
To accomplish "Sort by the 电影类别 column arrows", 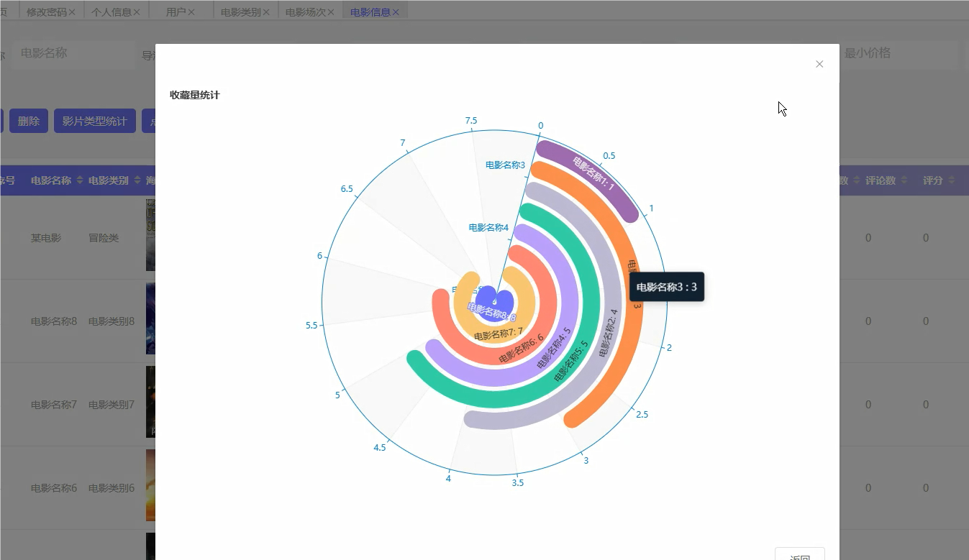I will (x=137, y=180).
